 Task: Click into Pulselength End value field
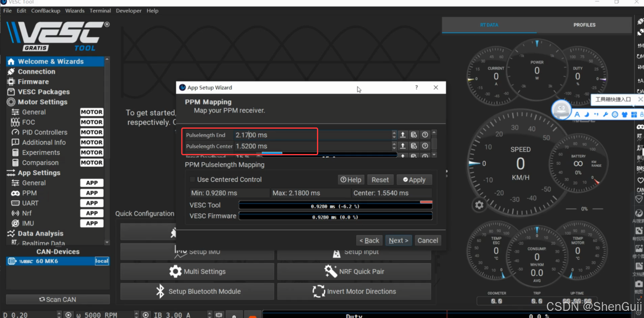pyautogui.click(x=313, y=135)
